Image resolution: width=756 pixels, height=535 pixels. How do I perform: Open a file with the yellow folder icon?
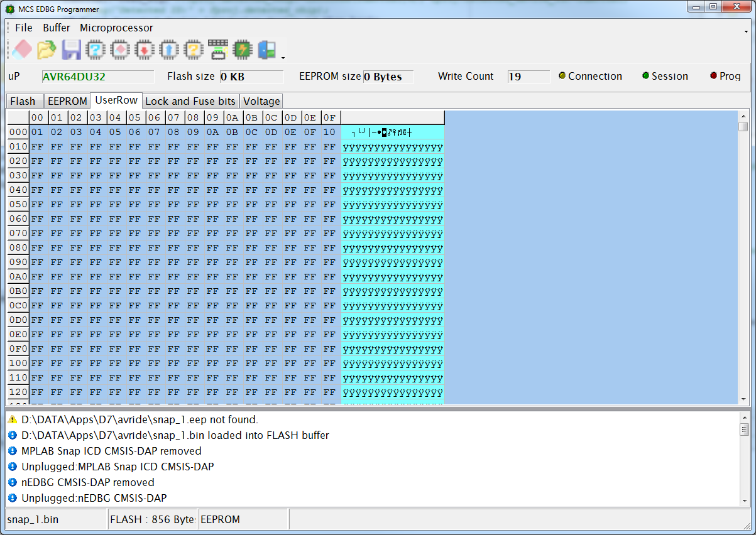(x=47, y=49)
